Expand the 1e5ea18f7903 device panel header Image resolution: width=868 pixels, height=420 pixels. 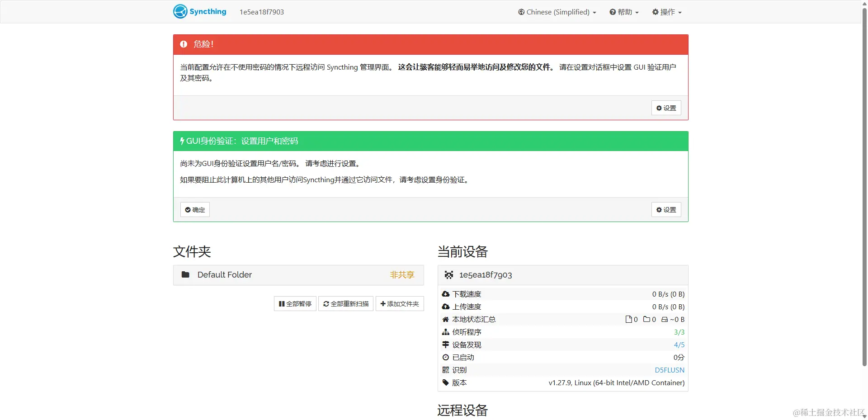click(563, 275)
